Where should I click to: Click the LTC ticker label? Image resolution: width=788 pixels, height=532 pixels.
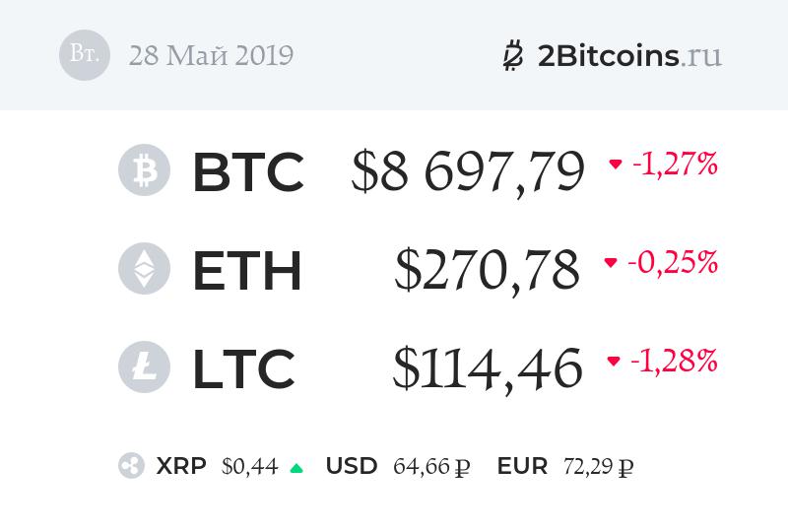point(243,368)
